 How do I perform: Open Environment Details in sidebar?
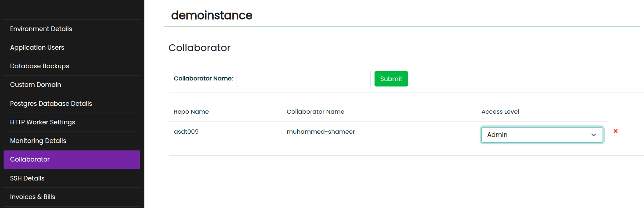71,29
